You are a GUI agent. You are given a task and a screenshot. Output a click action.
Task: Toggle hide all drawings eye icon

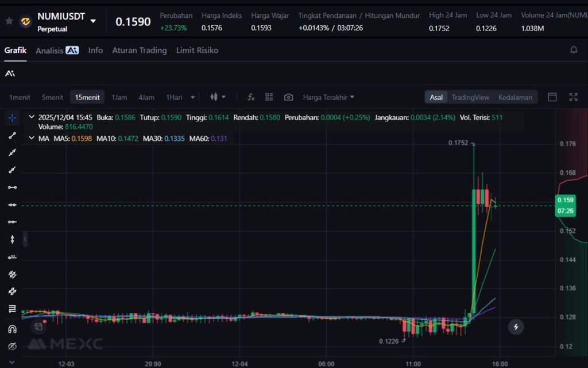pyautogui.click(x=12, y=346)
